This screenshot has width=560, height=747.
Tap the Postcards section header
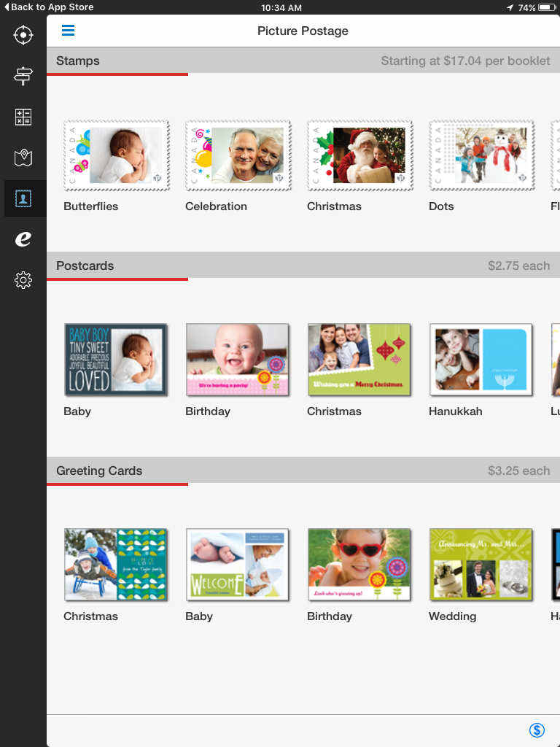pos(85,266)
